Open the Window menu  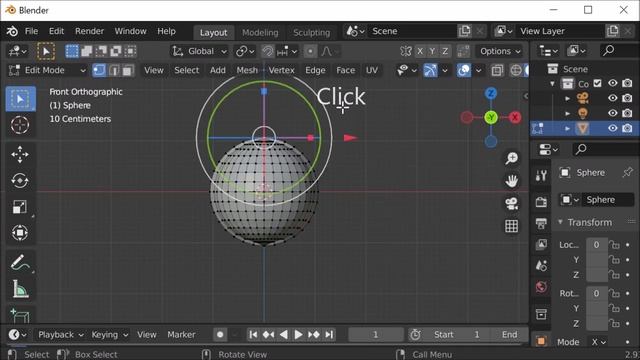[130, 31]
